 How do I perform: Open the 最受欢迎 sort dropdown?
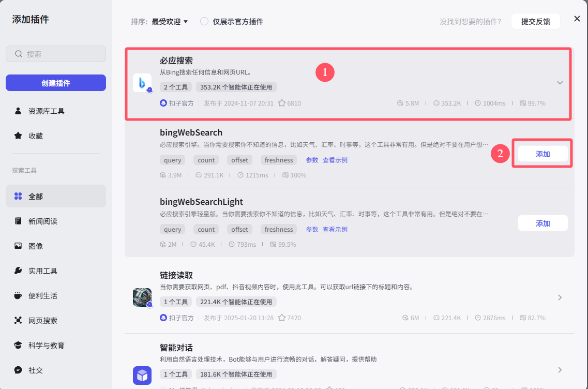pyautogui.click(x=170, y=22)
